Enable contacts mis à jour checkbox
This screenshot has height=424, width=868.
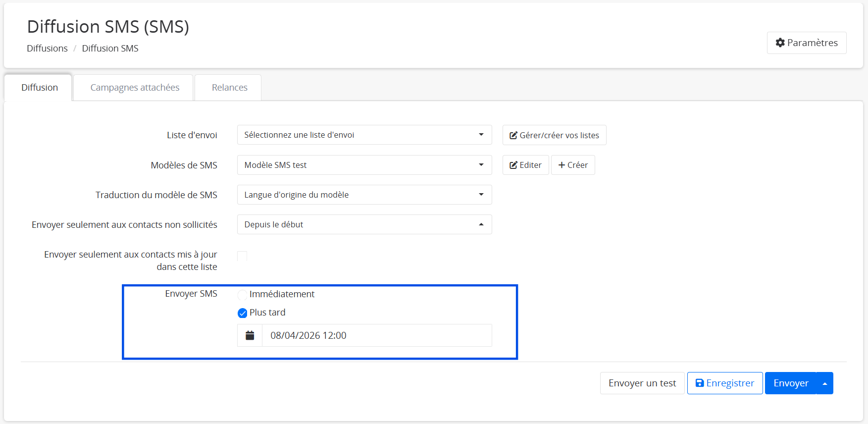click(x=242, y=256)
